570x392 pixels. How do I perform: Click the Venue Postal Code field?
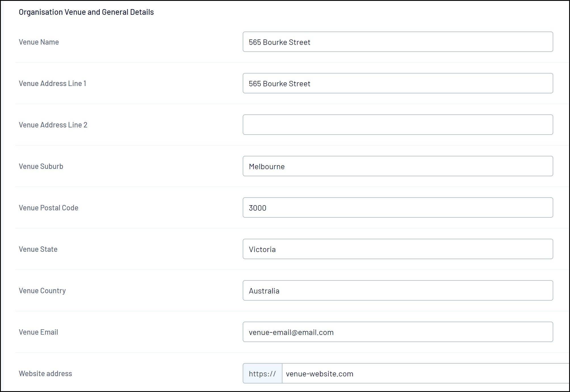[x=397, y=207]
